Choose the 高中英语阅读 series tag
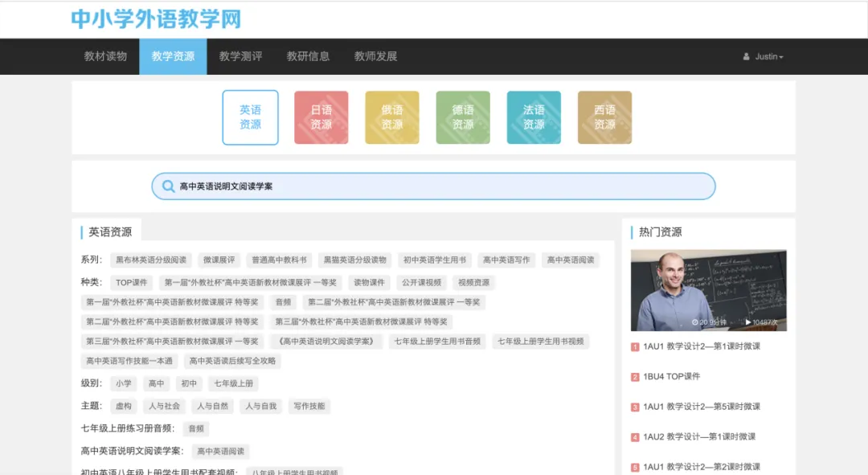The height and width of the screenshot is (475, 868). (571, 260)
